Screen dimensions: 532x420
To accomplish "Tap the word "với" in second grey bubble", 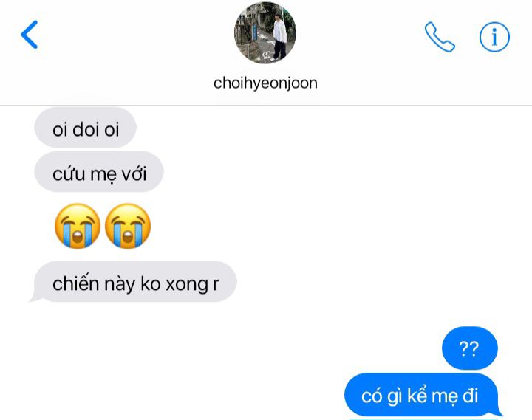I will coord(134,173).
